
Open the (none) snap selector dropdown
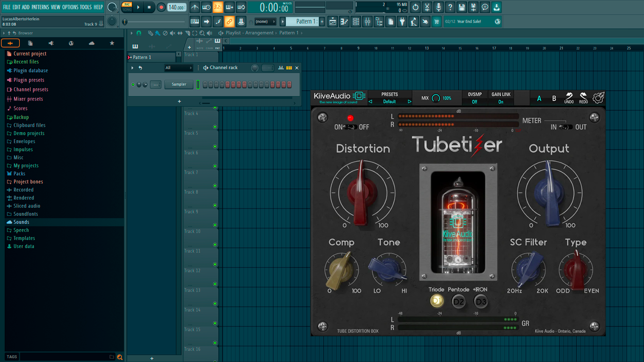tap(265, 22)
